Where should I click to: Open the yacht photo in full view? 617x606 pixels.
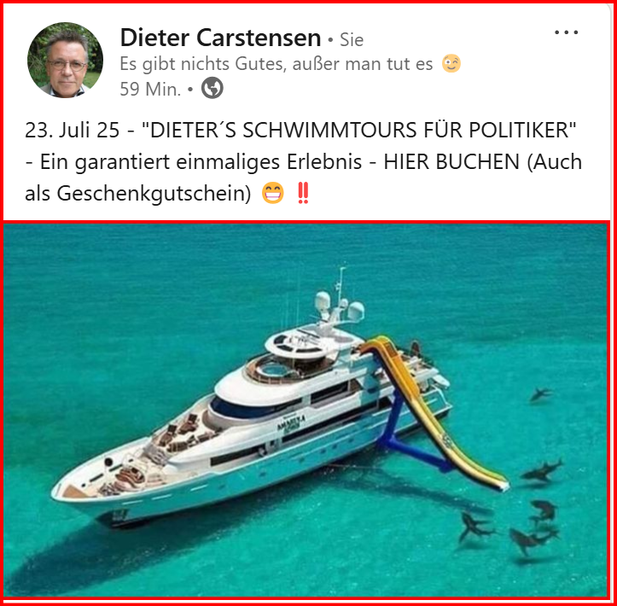coord(306,410)
